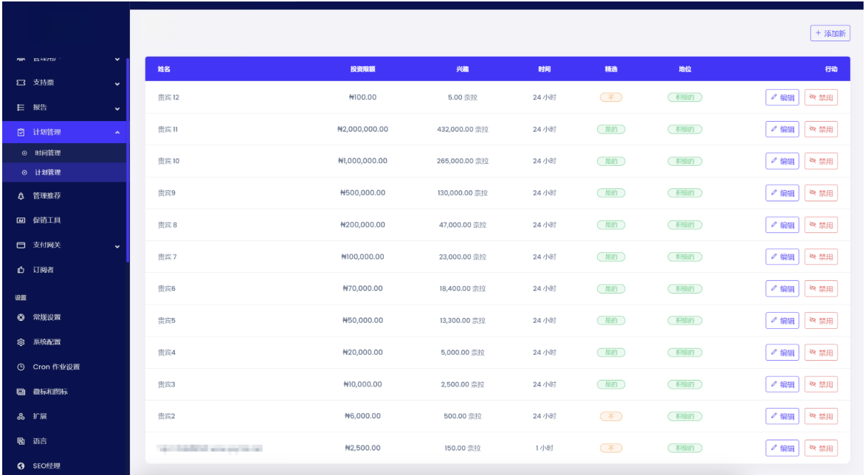Click the 扩展 extensions icon in sidebar

click(x=21, y=417)
